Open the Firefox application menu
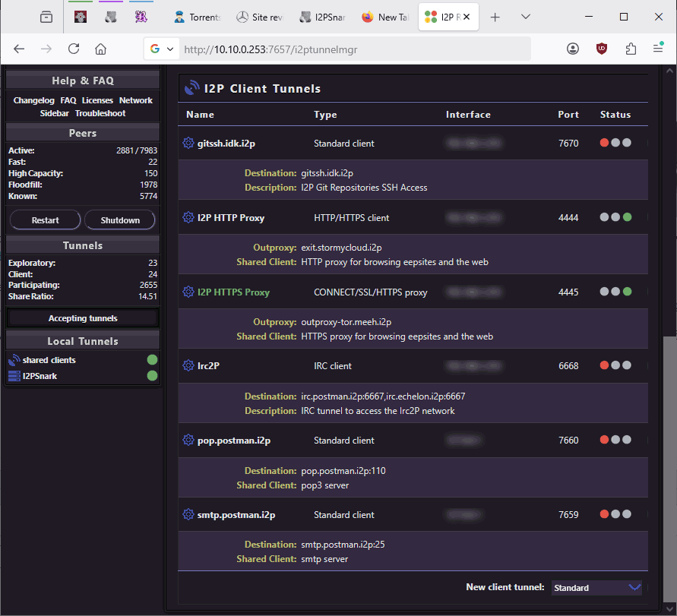Screen dimensions: 677x616 tap(658, 48)
